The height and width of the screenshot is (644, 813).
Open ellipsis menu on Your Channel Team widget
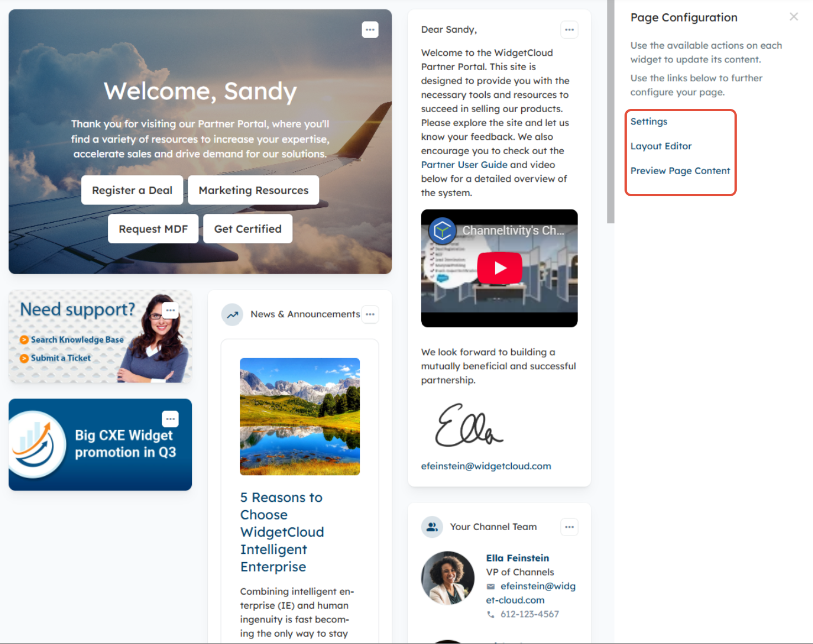point(569,527)
